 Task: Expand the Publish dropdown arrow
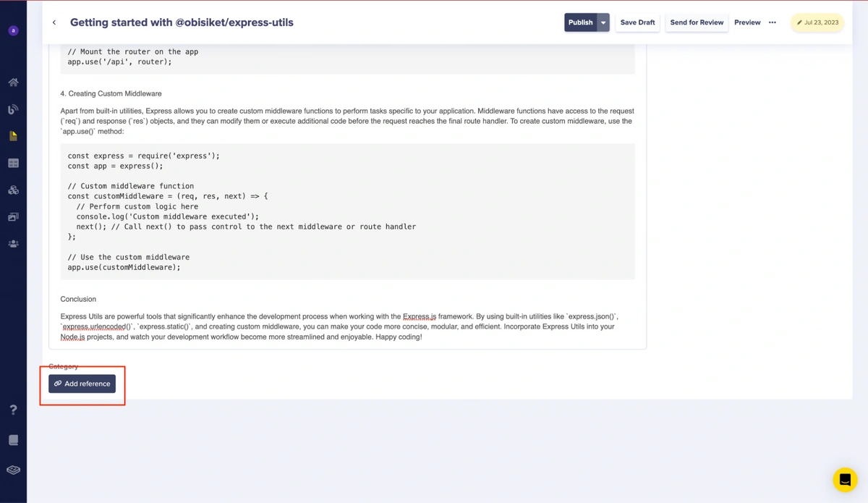click(x=603, y=22)
